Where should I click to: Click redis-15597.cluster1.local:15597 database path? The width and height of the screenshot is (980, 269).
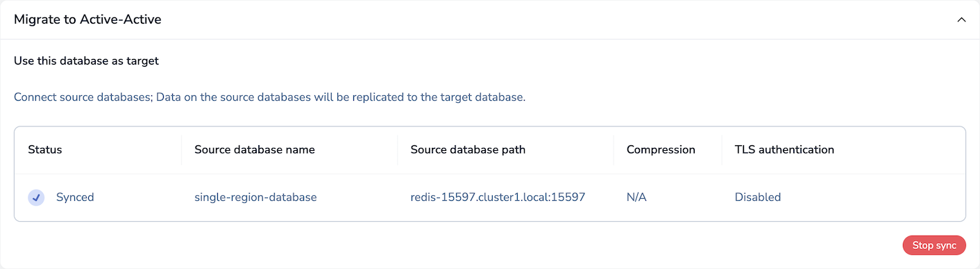click(498, 197)
